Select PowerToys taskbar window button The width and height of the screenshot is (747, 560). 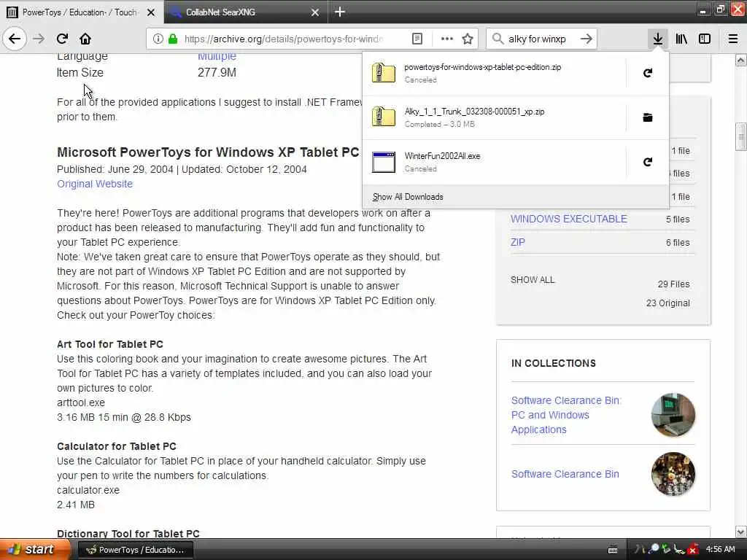pyautogui.click(x=135, y=550)
